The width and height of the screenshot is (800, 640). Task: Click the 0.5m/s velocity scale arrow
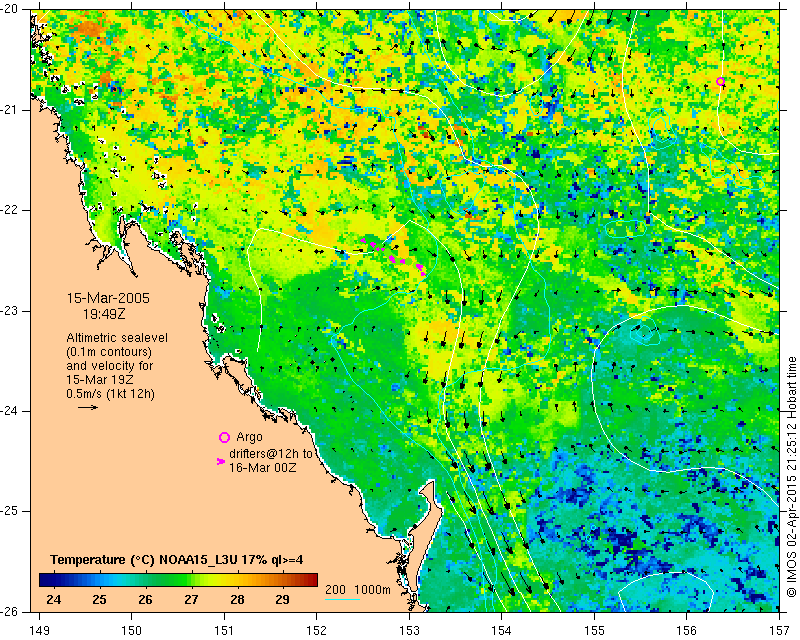88,407
